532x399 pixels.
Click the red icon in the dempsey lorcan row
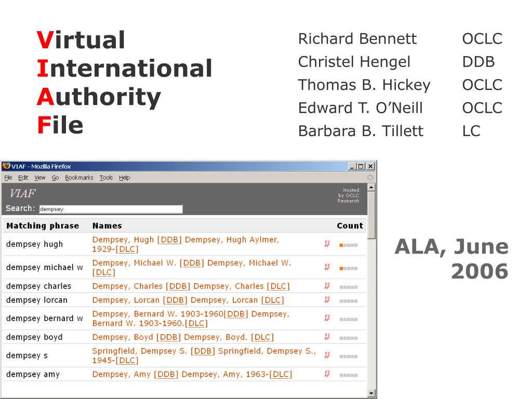[x=327, y=300]
